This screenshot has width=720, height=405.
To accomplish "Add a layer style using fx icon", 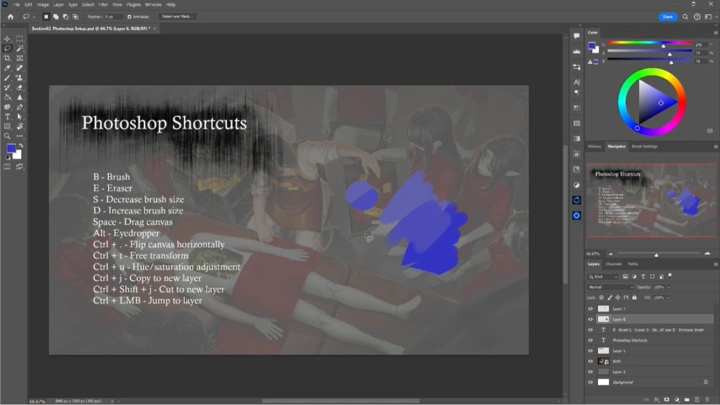I will [x=657, y=399].
